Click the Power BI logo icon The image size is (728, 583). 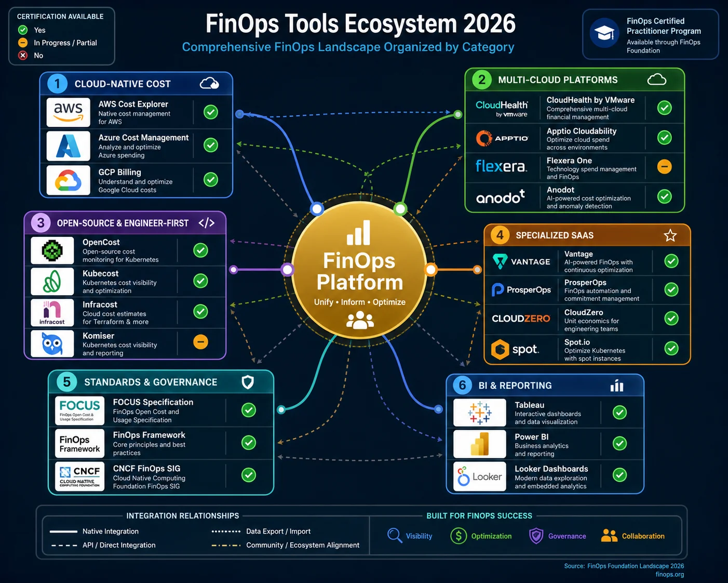click(479, 444)
